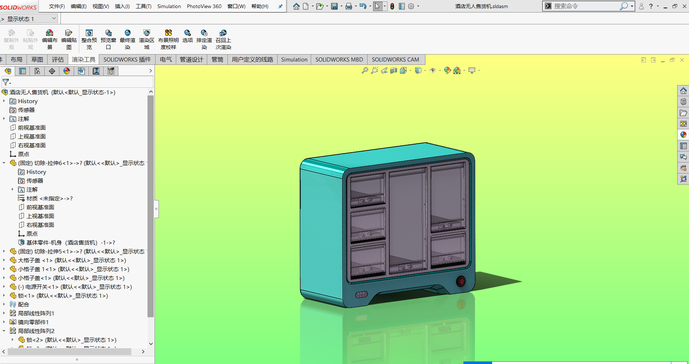Pin the menu bar with the pushpin
The width and height of the screenshot is (689, 364).
point(280,7)
